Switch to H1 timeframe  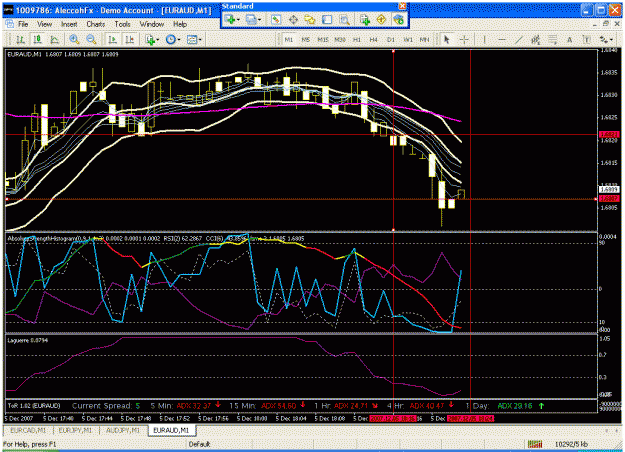[x=357, y=39]
